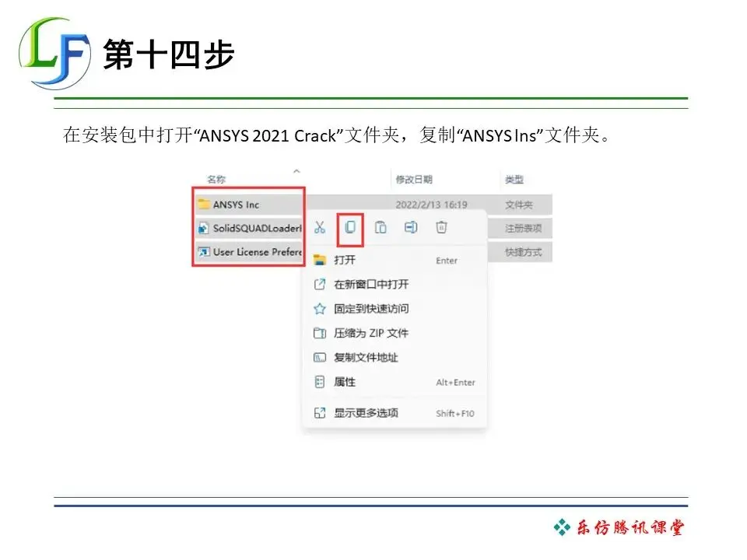The image size is (747, 560).
Task: Click the 注册表项 type cell
Action: 523,228
